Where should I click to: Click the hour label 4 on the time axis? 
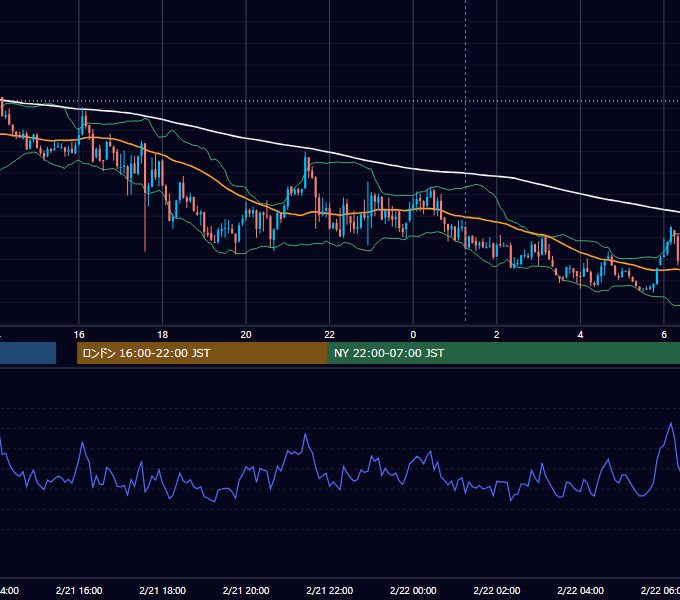(580, 335)
